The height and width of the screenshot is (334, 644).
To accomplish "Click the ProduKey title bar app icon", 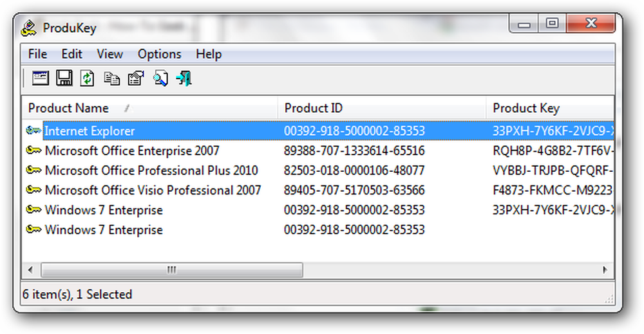I will [29, 28].
